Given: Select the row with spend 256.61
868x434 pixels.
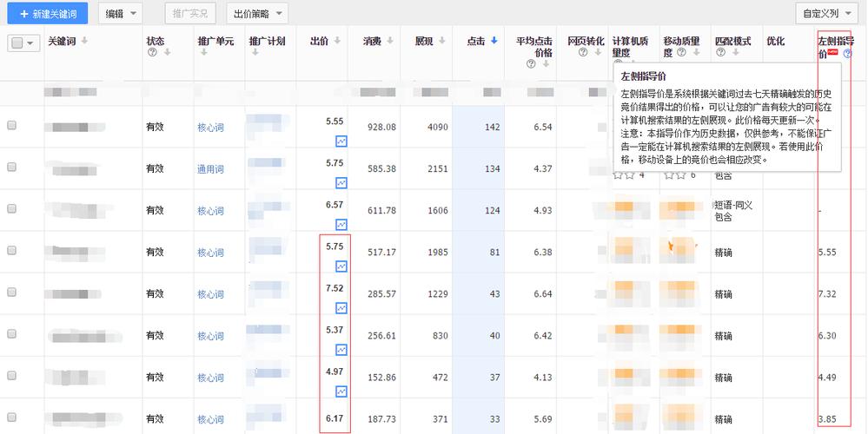Looking at the screenshot, I should [x=11, y=334].
